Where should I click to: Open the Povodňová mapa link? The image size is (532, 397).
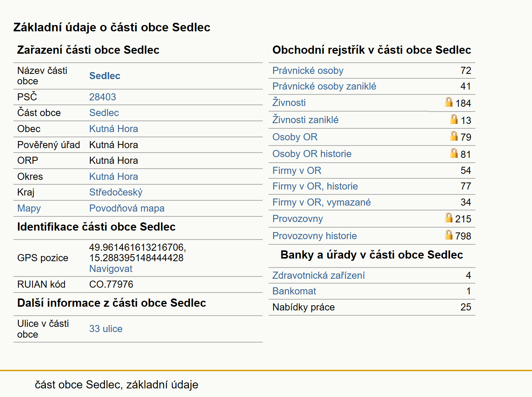[x=127, y=208]
